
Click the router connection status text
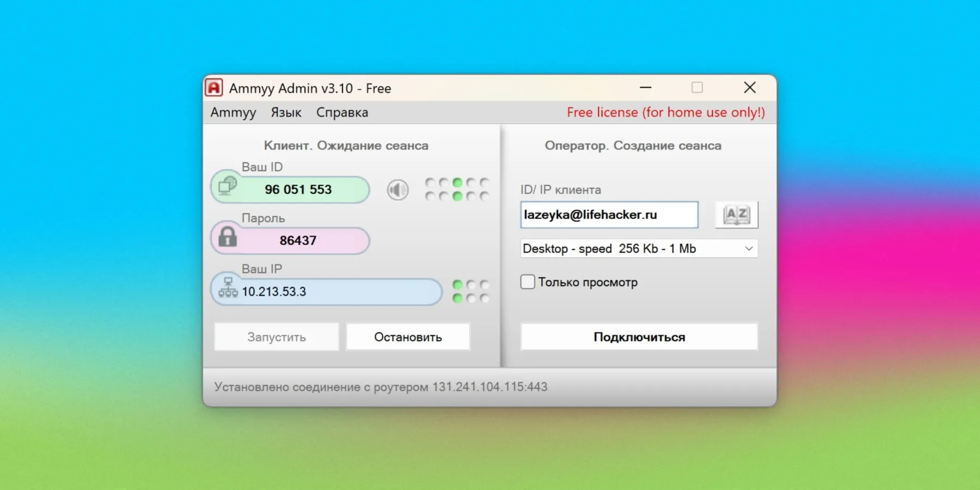[381, 387]
